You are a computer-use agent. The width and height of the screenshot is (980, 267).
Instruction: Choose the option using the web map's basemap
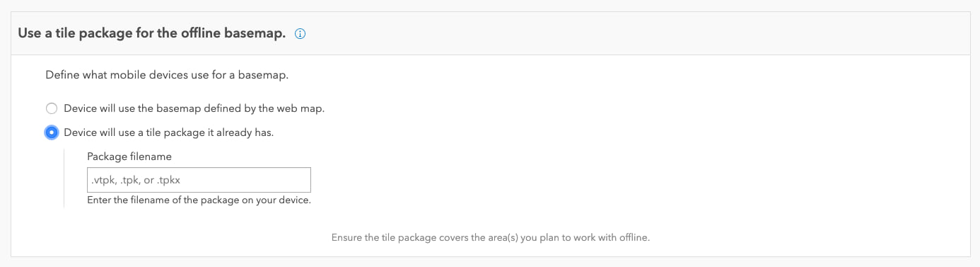point(51,108)
